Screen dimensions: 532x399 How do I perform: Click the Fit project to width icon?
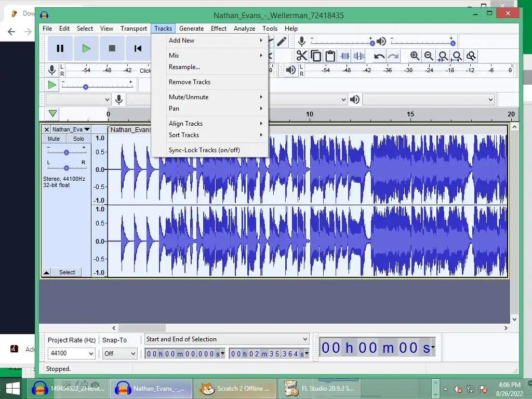click(x=457, y=56)
